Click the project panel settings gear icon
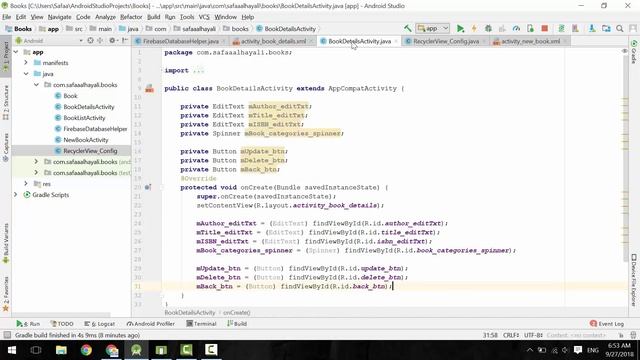 (x=112, y=40)
